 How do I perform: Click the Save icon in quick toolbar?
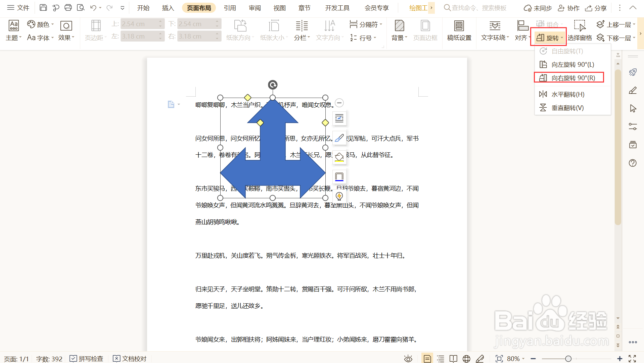pyautogui.click(x=43, y=8)
